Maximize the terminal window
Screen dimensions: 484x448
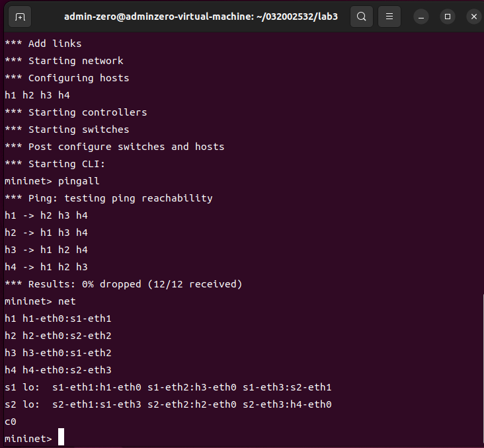pyautogui.click(x=447, y=17)
